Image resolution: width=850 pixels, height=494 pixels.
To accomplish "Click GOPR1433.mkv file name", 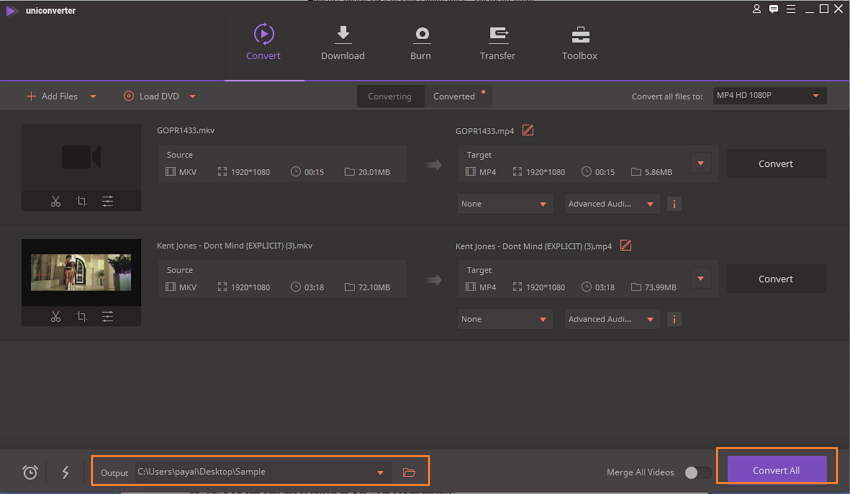I will coord(185,130).
